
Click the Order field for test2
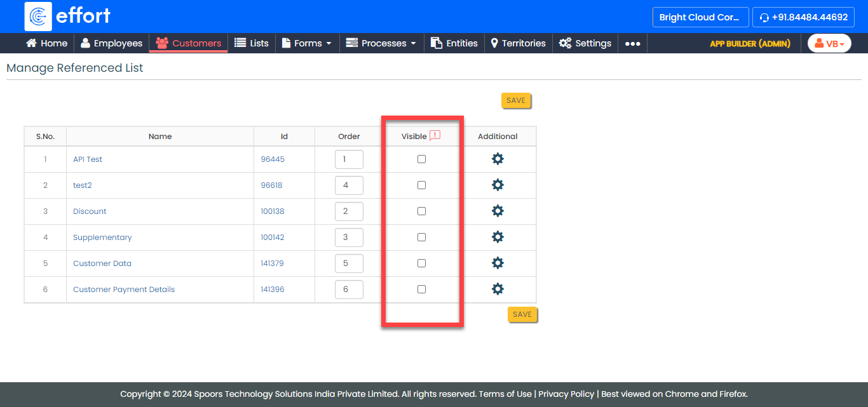349,185
